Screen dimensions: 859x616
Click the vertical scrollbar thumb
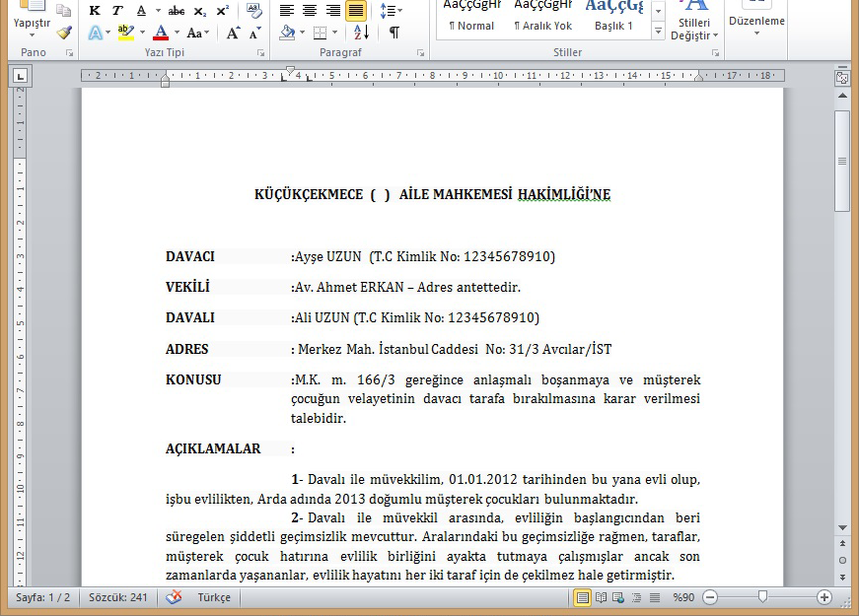842,161
